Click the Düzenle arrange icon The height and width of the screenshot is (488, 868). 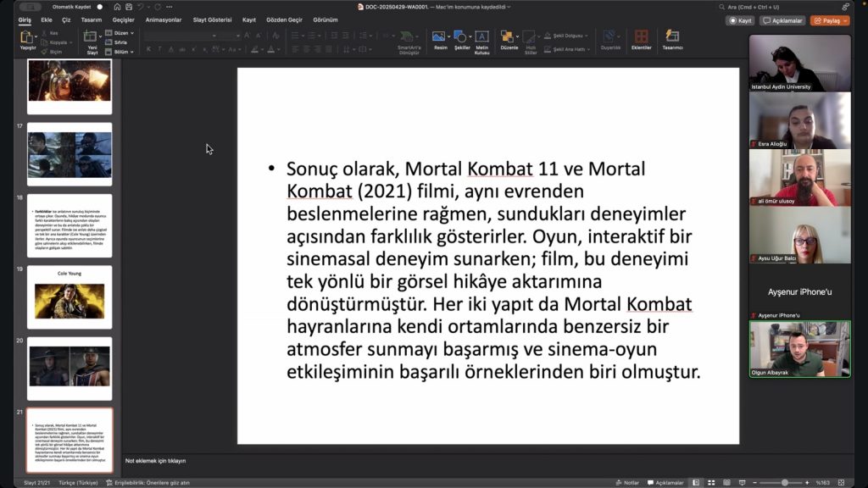507,36
